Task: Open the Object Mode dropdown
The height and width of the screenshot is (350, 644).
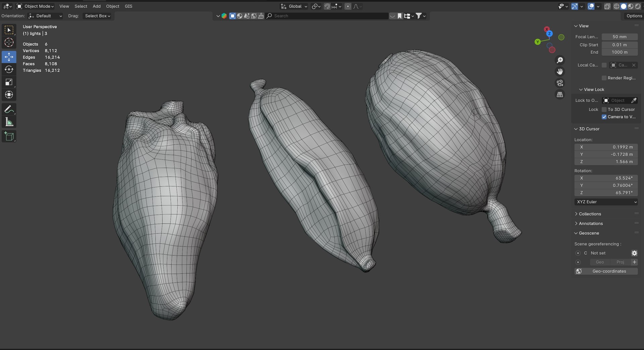Action: (x=35, y=6)
